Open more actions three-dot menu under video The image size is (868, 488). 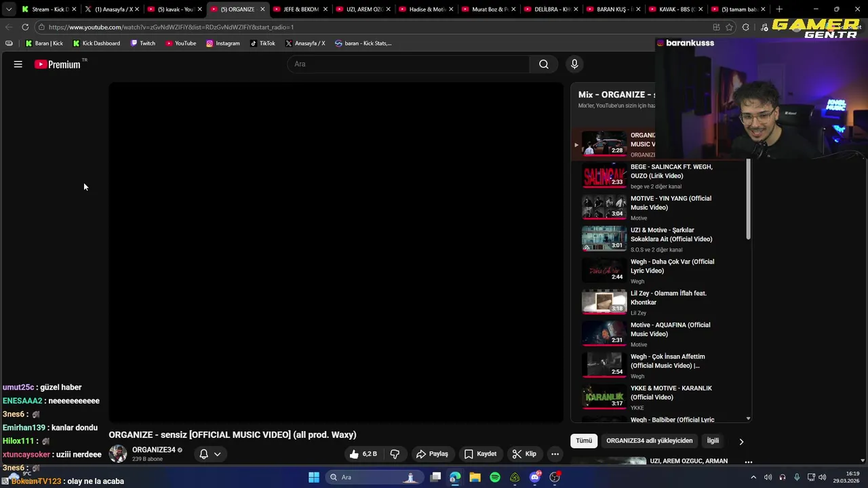(x=555, y=454)
